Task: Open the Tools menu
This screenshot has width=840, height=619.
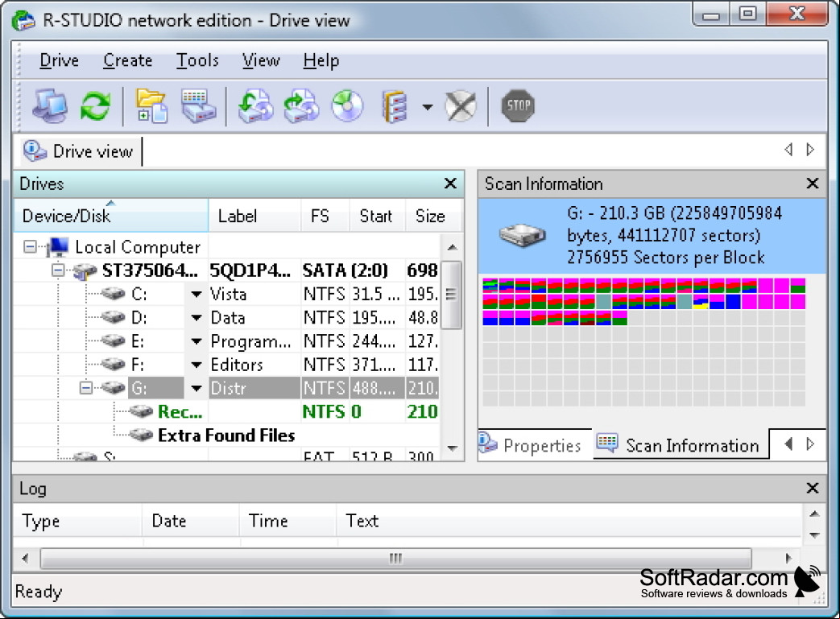Action: click(x=197, y=60)
